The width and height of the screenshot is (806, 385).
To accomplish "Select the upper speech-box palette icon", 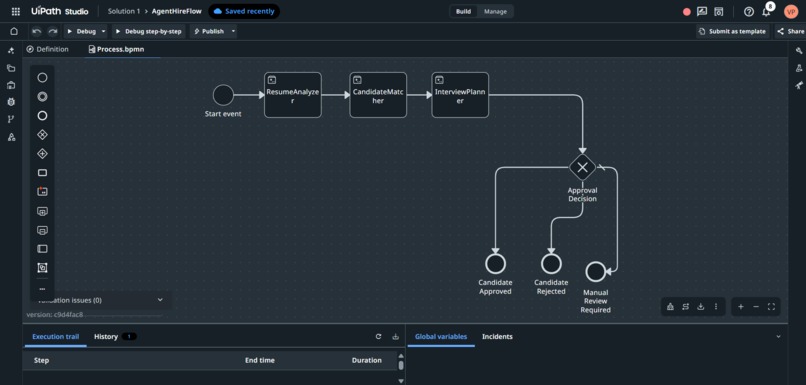I will (42, 211).
